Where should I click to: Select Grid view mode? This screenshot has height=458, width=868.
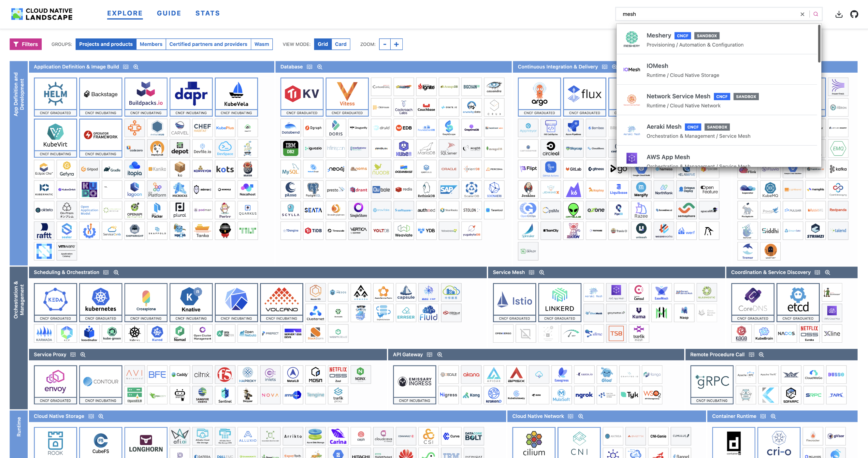323,44
